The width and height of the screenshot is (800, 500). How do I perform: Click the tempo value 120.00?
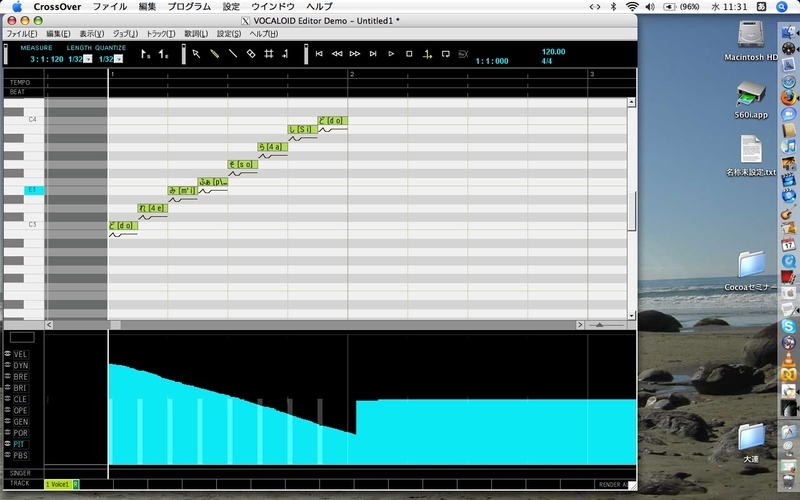point(553,52)
